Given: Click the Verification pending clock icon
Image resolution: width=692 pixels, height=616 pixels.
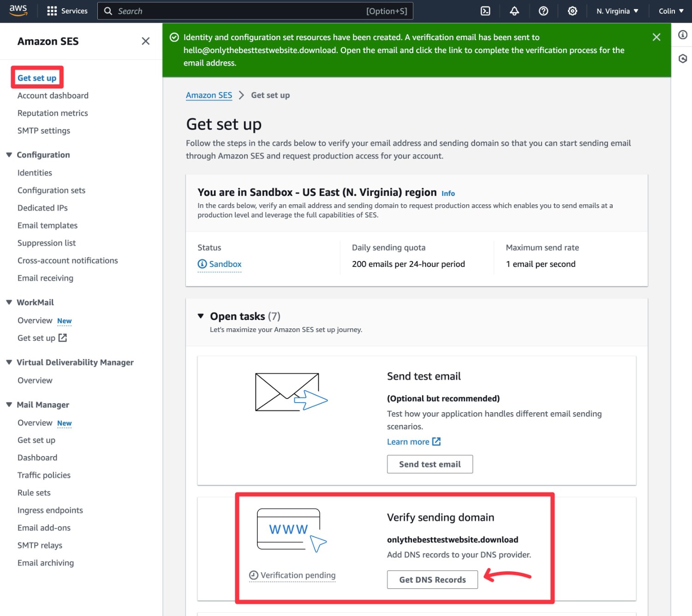Looking at the screenshot, I should (254, 575).
